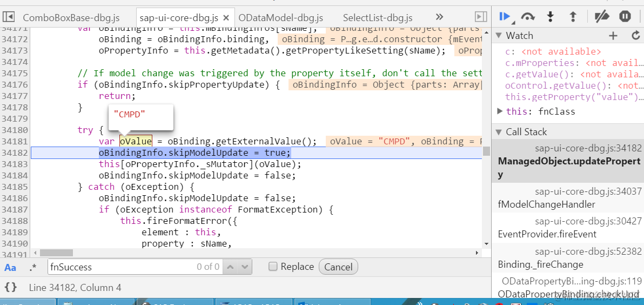
Task: Open sap-ui-core-dbg.js:34037 link
Action: click(588, 191)
